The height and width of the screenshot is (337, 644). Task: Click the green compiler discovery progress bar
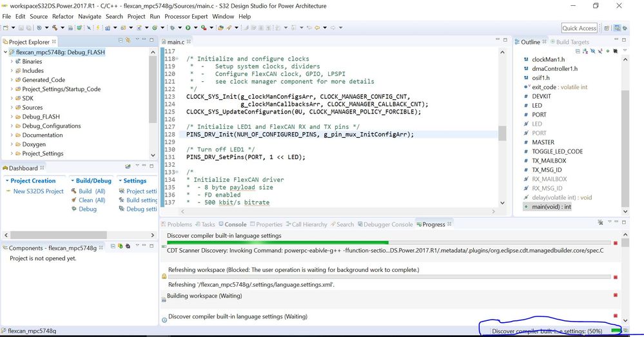(x=278, y=242)
